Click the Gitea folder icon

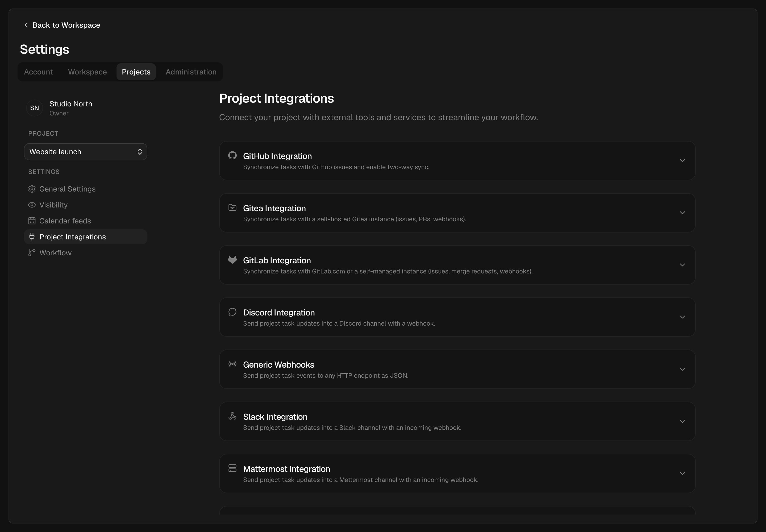click(232, 208)
